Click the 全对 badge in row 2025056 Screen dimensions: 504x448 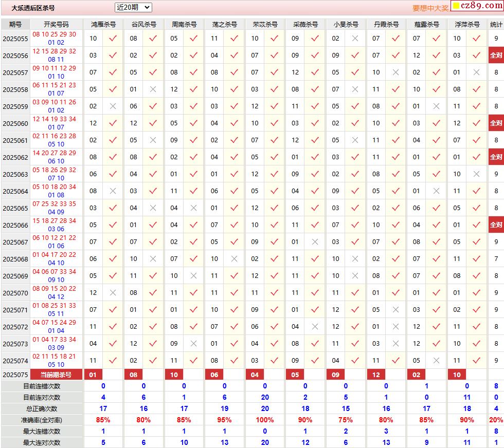pyautogui.click(x=496, y=55)
